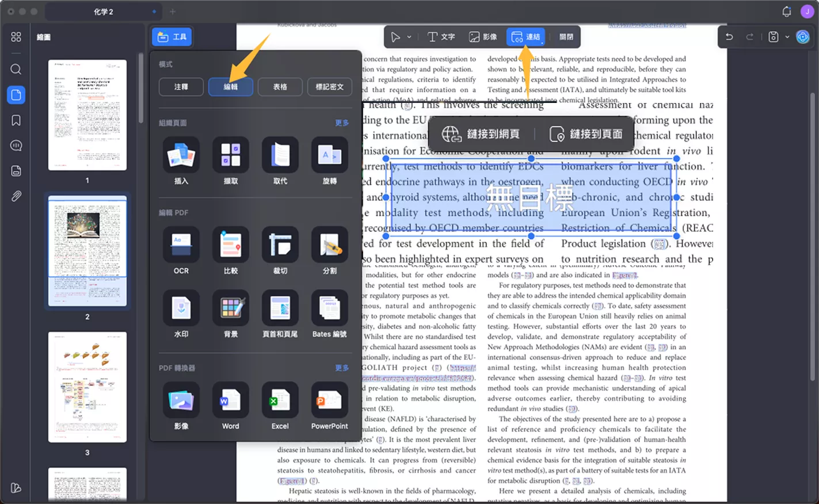The image size is (819, 504).
Task: Expand the save options dropdown arrow
Action: tap(787, 37)
